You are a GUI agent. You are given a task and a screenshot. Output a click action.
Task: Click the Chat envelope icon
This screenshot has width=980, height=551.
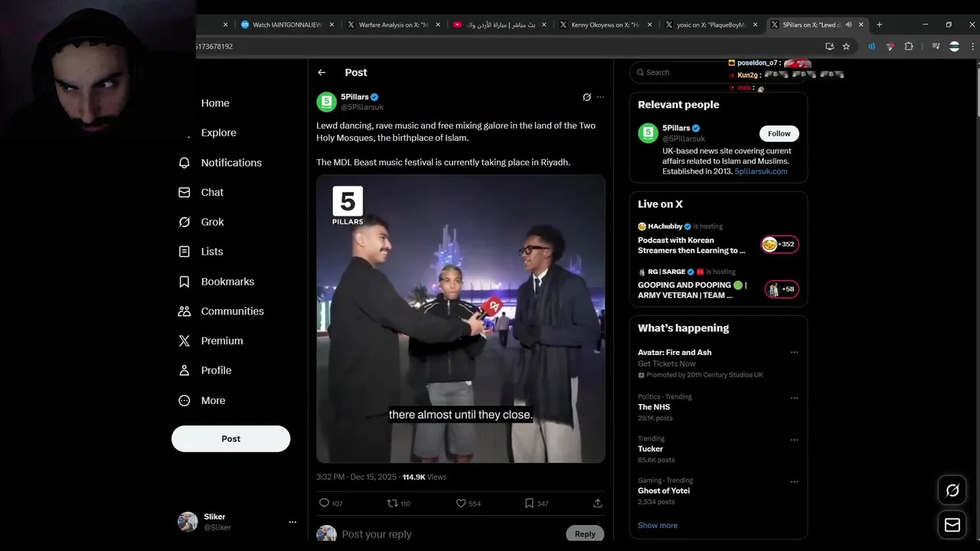(184, 192)
